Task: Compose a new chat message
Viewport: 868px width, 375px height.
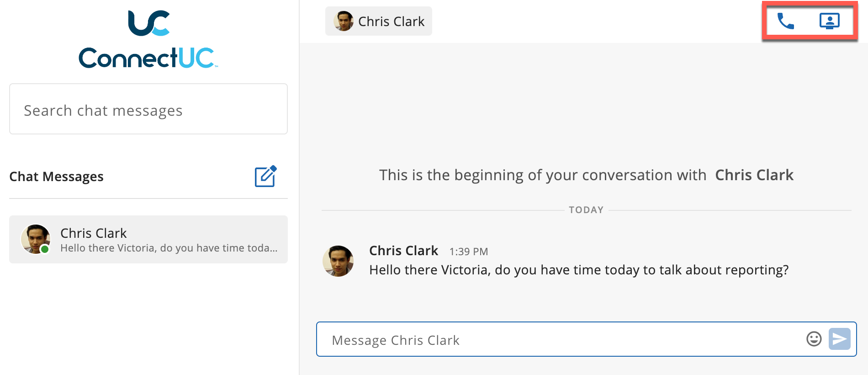Action: pos(266,176)
